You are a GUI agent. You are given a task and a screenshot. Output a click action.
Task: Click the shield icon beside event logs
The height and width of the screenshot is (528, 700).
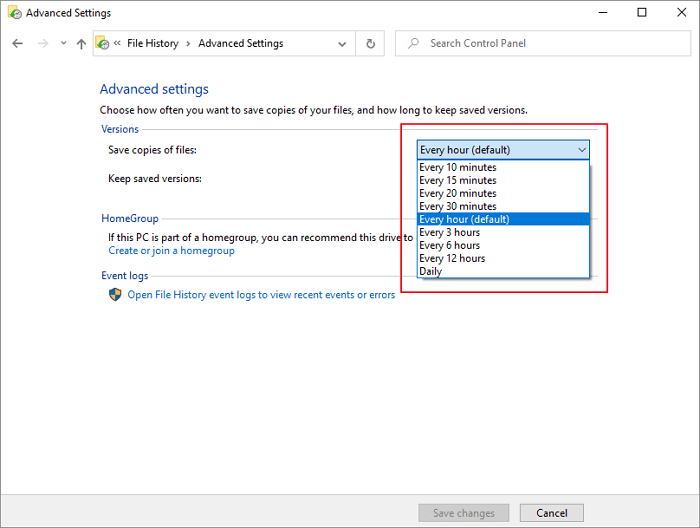[115, 295]
